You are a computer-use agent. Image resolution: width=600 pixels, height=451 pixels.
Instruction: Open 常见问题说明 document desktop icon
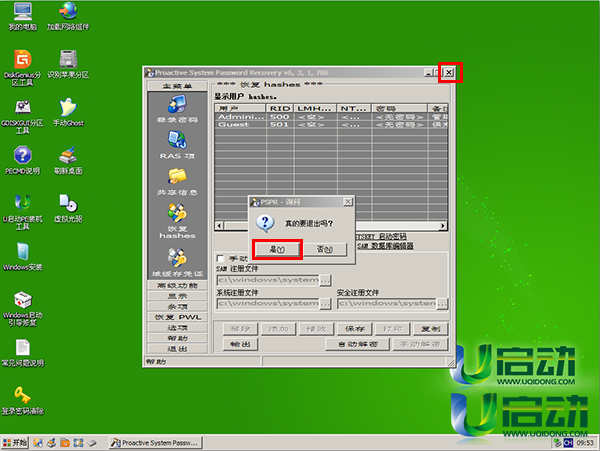tap(23, 353)
